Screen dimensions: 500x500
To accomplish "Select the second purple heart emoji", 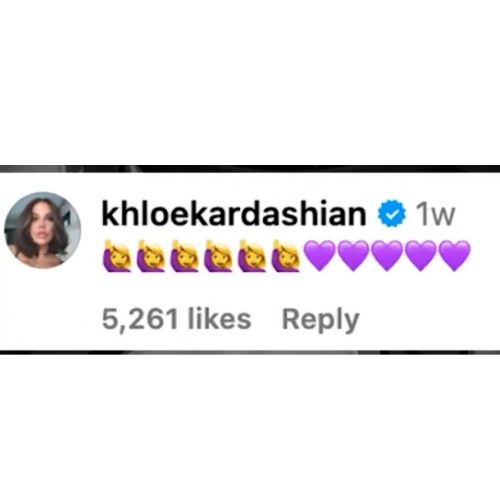I will pyautogui.click(x=354, y=256).
